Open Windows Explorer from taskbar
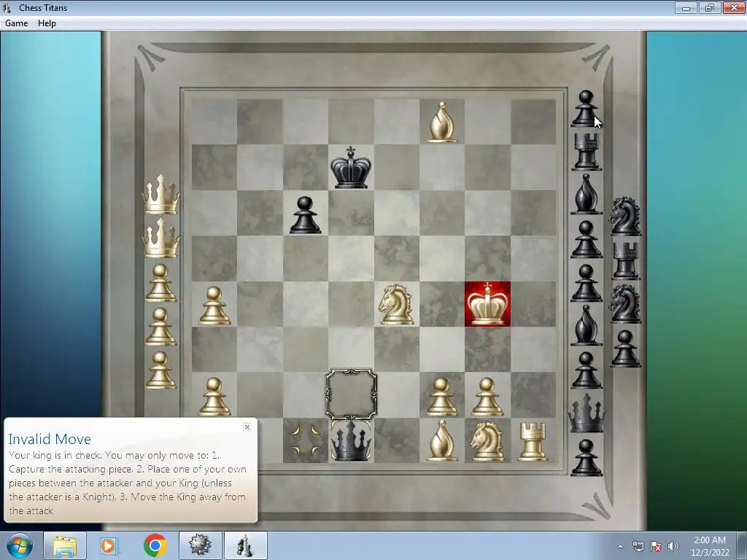747x560 pixels. 65,545
